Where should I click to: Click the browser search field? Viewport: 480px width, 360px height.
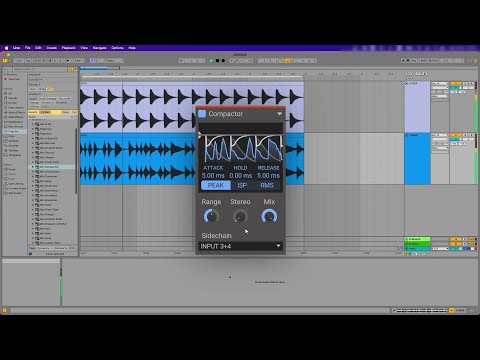40,69
